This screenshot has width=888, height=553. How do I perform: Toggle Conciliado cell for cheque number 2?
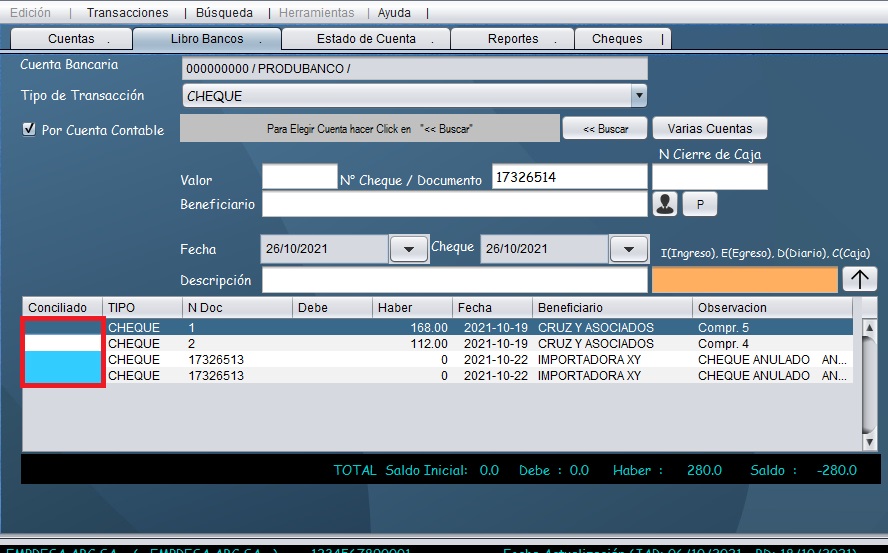click(x=64, y=343)
